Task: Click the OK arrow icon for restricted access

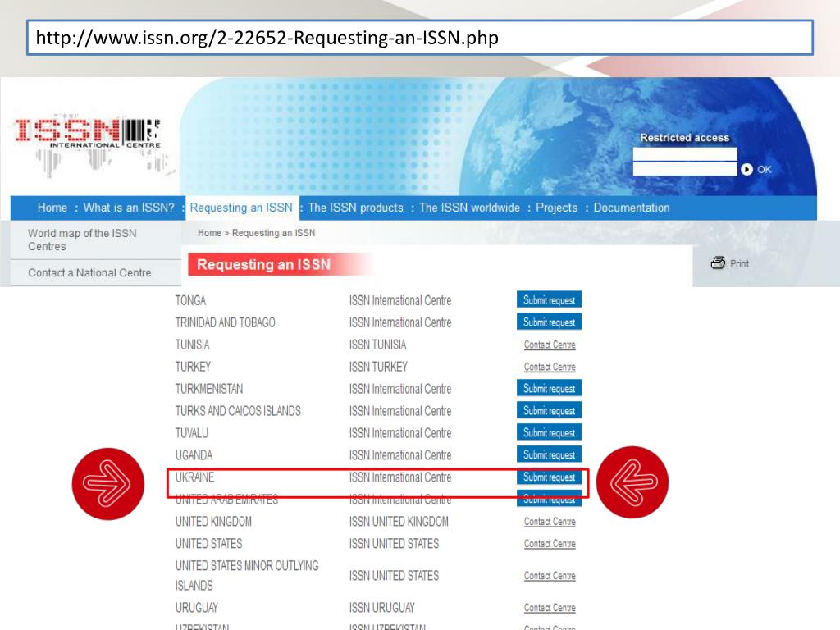Action: (x=746, y=169)
